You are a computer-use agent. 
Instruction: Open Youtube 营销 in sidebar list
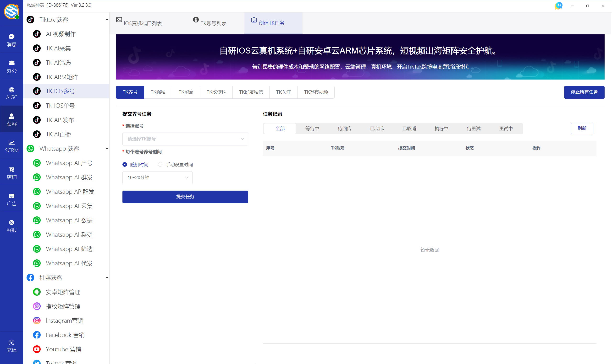click(x=63, y=349)
